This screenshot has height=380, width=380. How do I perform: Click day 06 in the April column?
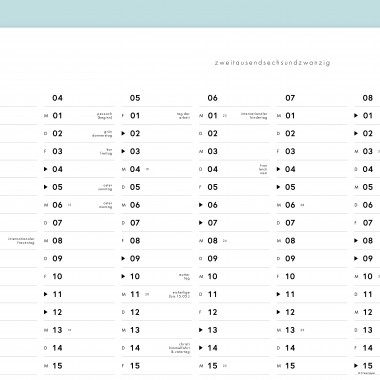coord(57,205)
